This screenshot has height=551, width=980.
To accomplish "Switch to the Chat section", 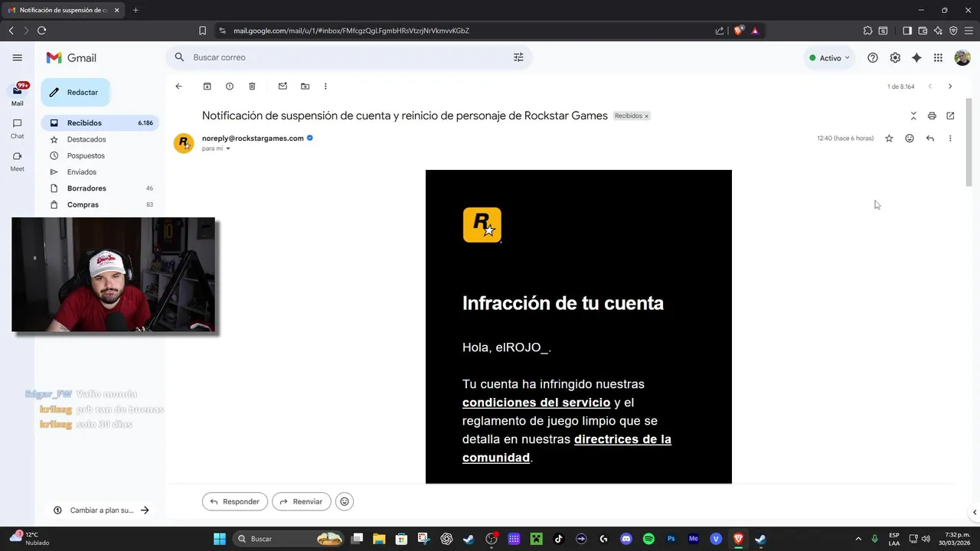I will [x=17, y=128].
